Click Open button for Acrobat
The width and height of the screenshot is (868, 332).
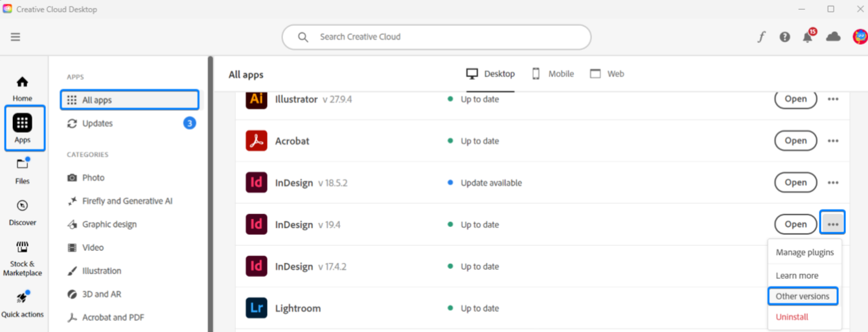coord(795,141)
